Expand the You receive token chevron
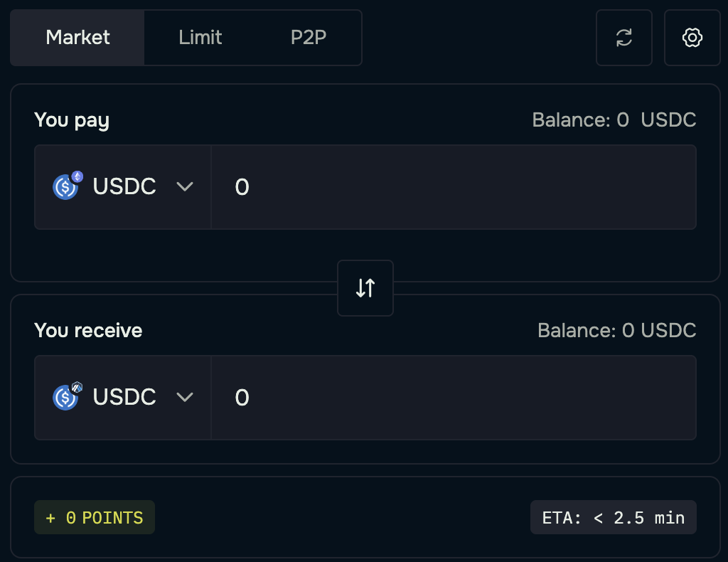The width and height of the screenshot is (728, 562). click(x=185, y=397)
